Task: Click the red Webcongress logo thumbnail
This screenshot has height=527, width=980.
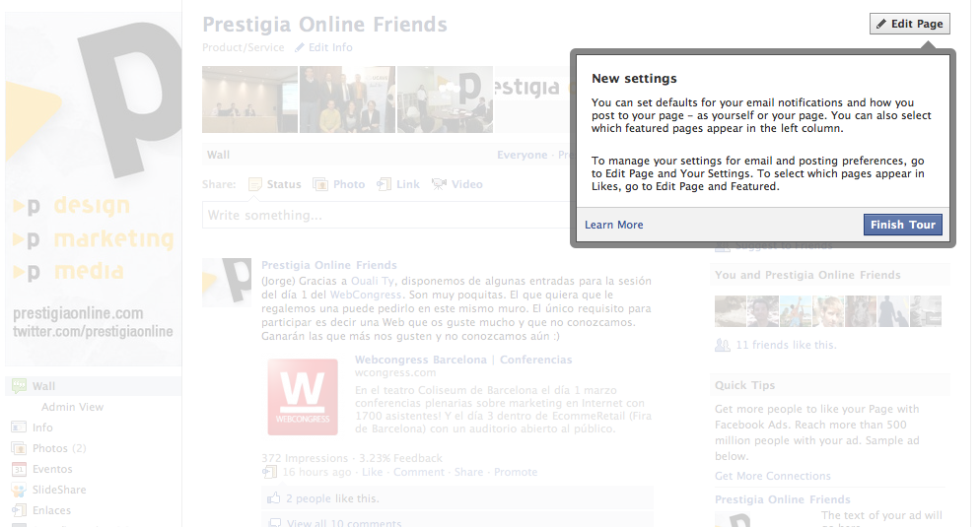Action: point(303,397)
